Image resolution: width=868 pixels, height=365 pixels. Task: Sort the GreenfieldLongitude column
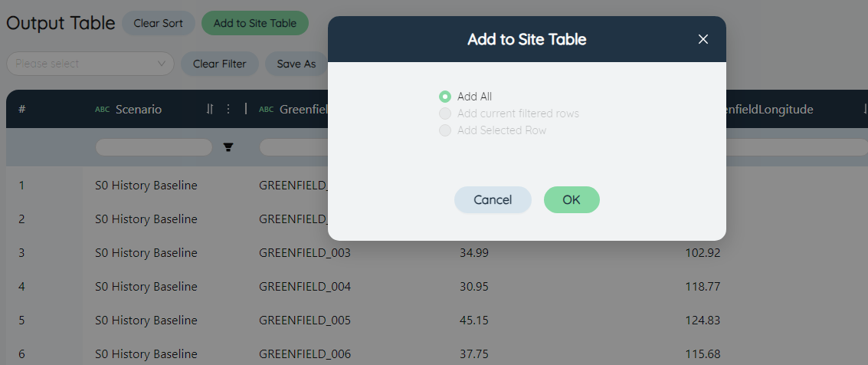click(865, 109)
